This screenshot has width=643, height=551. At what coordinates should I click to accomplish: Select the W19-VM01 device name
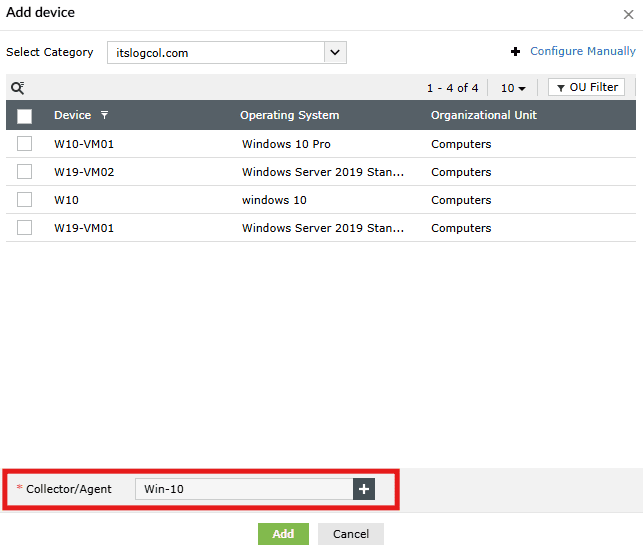[84, 228]
